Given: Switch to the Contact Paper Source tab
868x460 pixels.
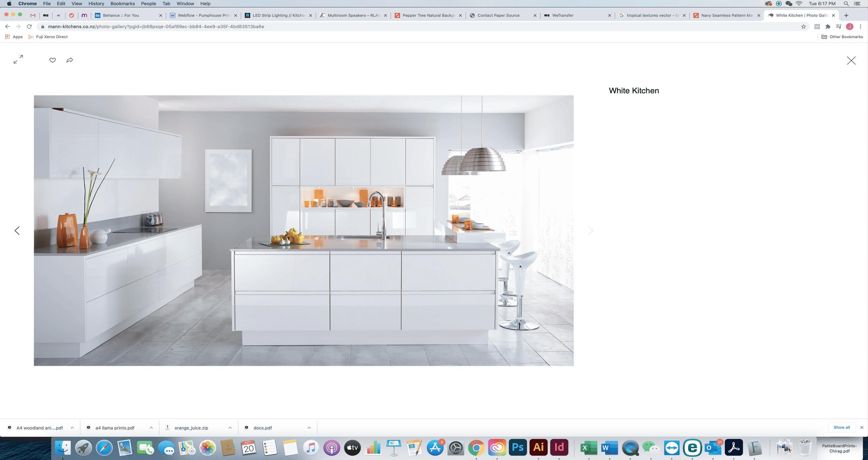Looking at the screenshot, I should [x=498, y=16].
